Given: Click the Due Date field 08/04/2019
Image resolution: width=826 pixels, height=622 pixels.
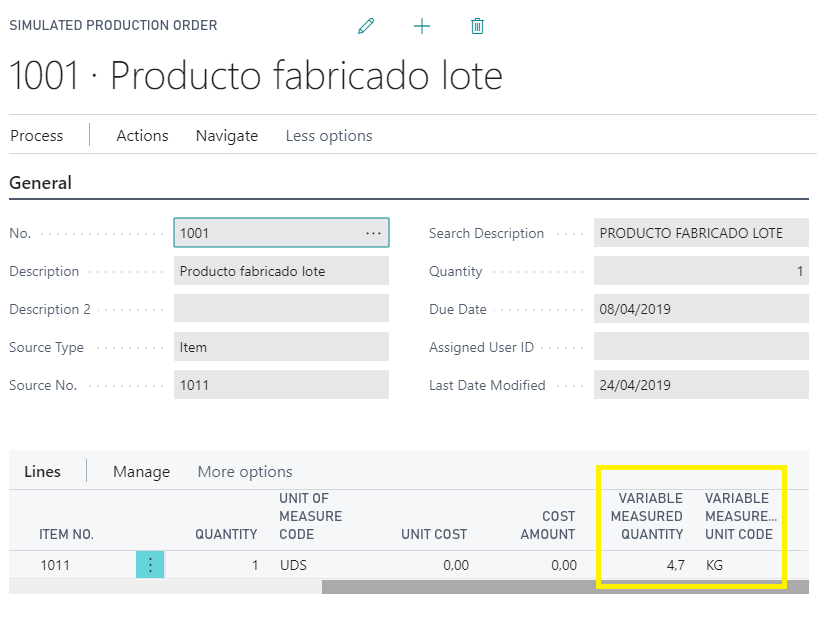Looking at the screenshot, I should pos(701,309).
